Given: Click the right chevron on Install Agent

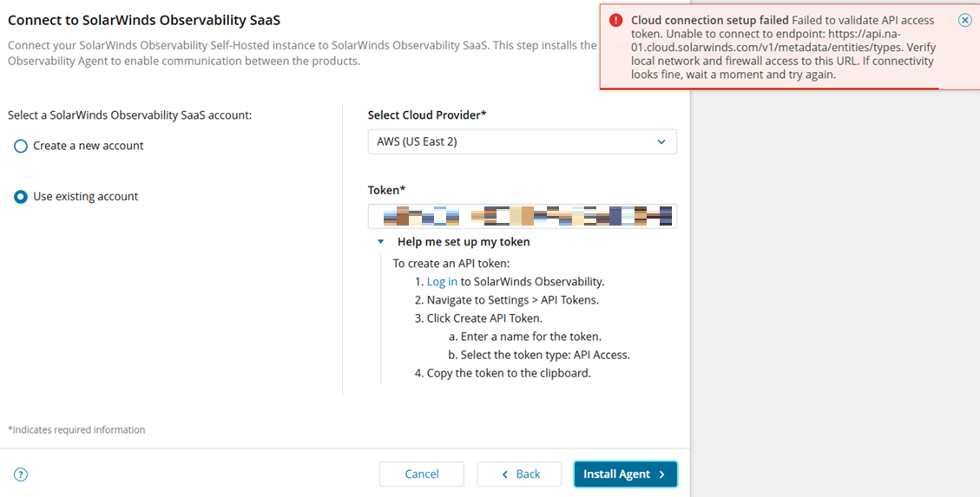Looking at the screenshot, I should point(662,474).
